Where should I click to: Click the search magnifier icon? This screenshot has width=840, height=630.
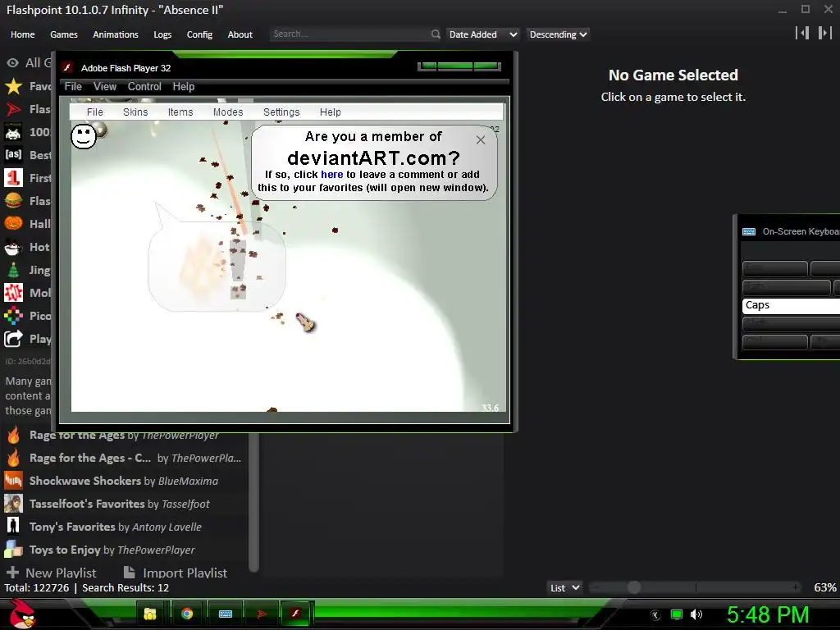pos(436,34)
